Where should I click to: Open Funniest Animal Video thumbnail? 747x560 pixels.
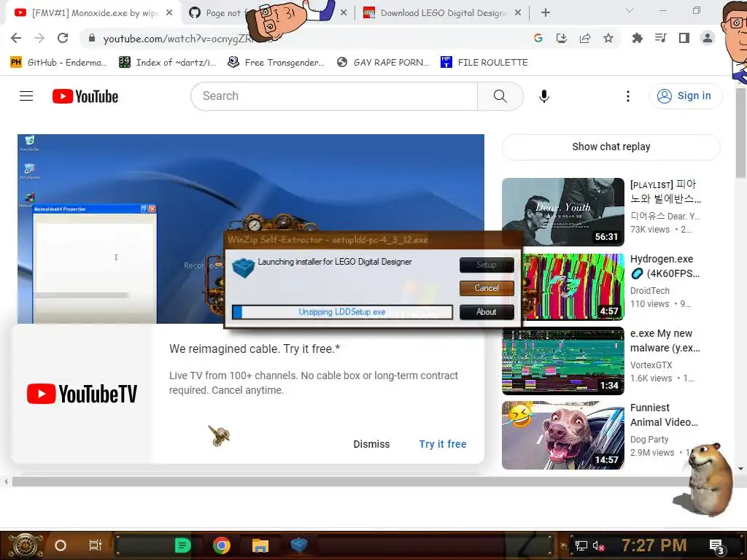(x=562, y=435)
